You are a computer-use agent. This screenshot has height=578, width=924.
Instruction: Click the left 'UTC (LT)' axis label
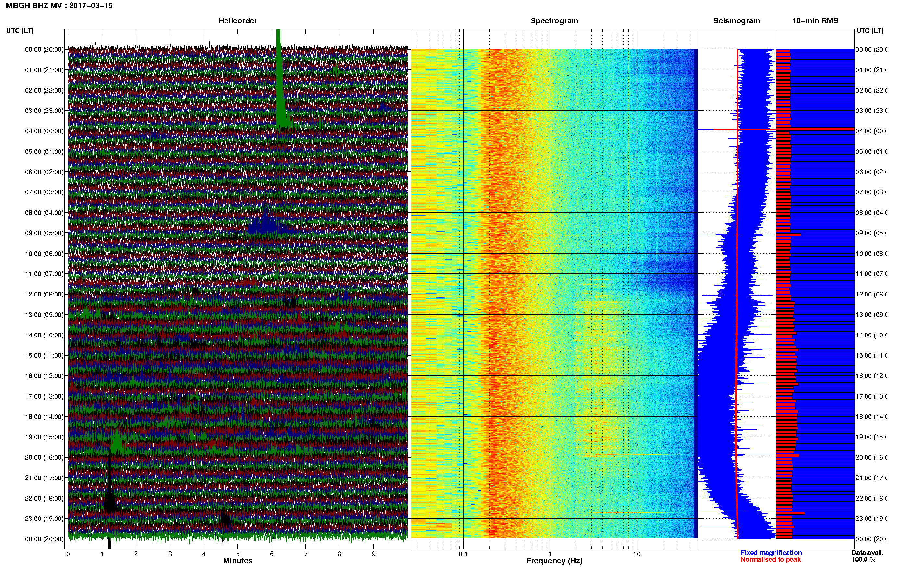click(20, 31)
